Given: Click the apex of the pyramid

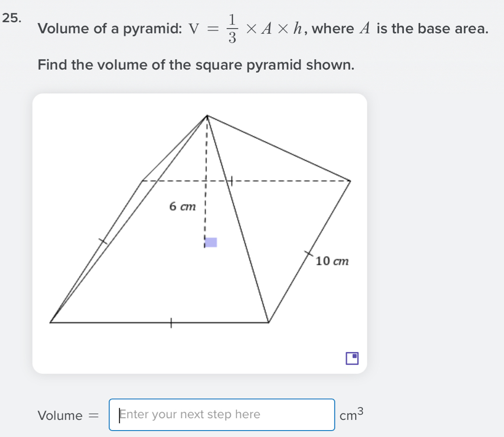Looking at the screenshot, I should 207,115.
